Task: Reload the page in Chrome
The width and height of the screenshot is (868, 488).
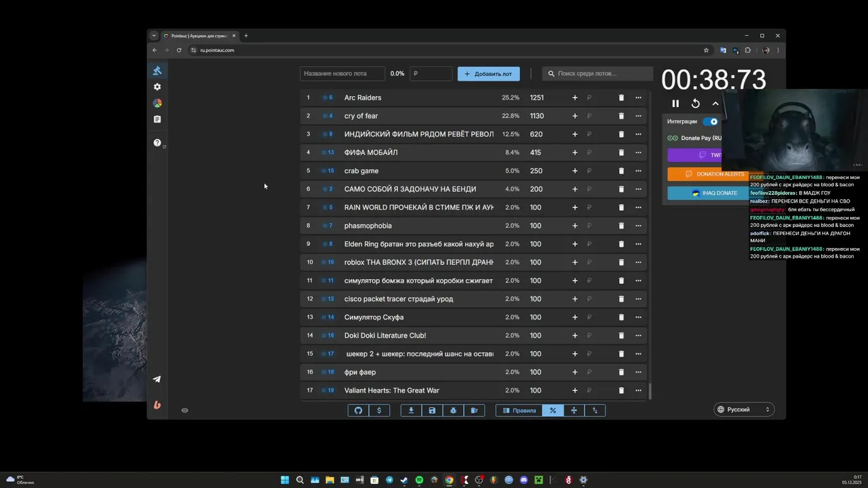Action: [x=179, y=50]
